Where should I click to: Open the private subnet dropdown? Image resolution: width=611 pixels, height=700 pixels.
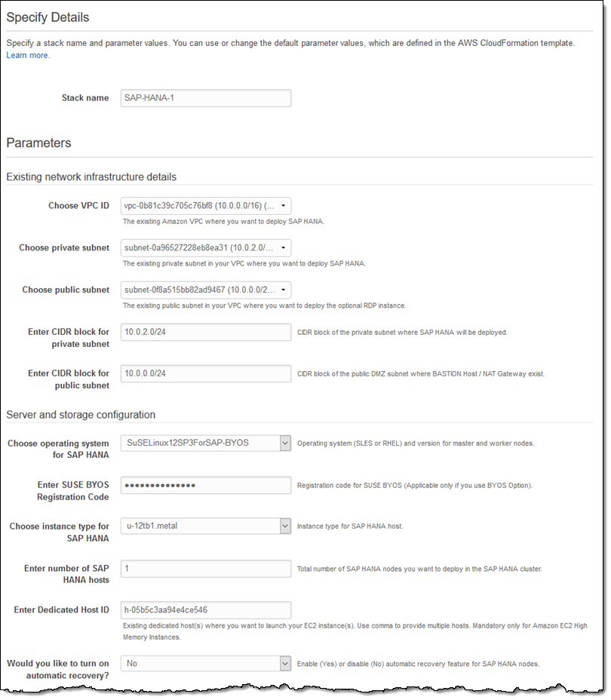[x=205, y=247]
